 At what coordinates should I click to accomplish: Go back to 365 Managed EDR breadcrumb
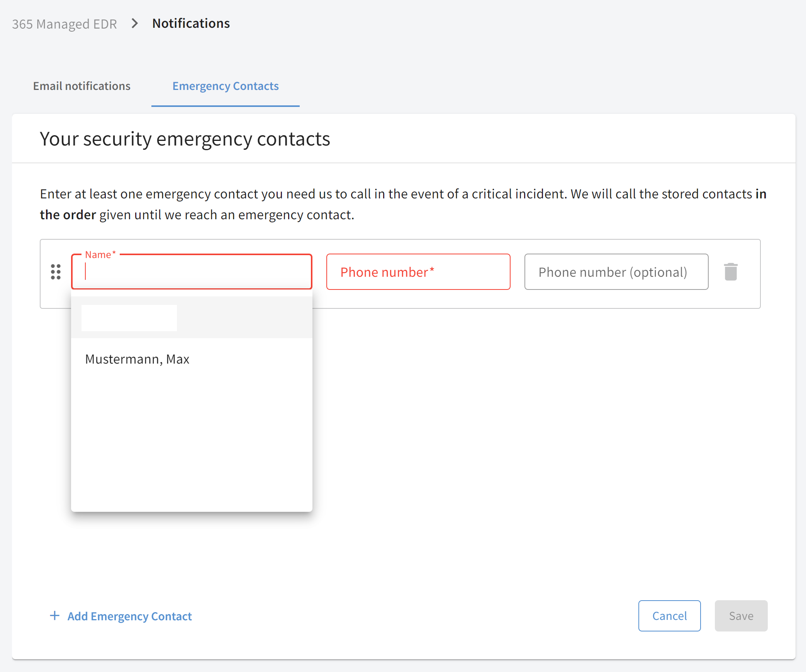(x=64, y=24)
